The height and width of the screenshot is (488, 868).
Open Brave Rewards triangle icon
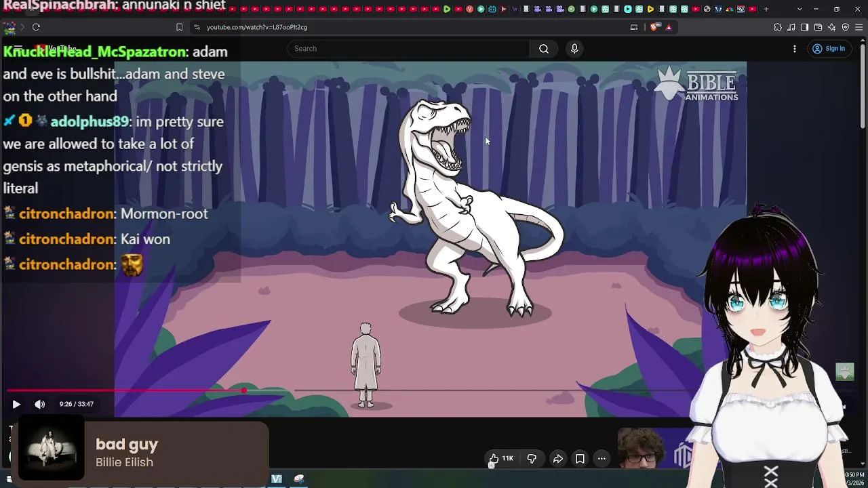tap(669, 27)
